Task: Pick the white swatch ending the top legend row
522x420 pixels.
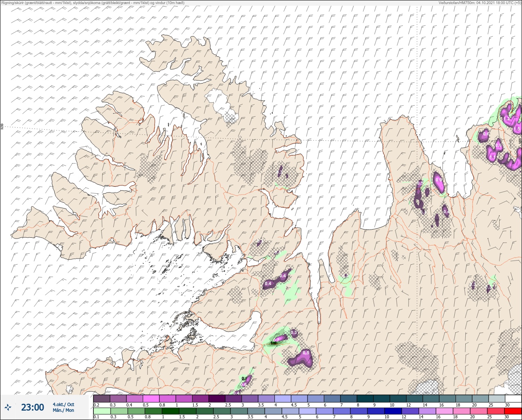Action: (513, 398)
